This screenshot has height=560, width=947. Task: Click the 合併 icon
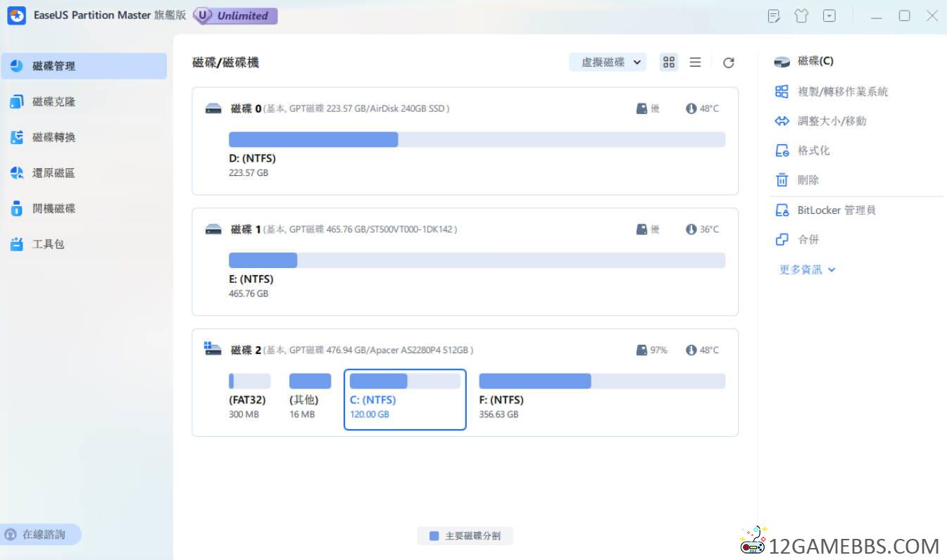pos(782,240)
